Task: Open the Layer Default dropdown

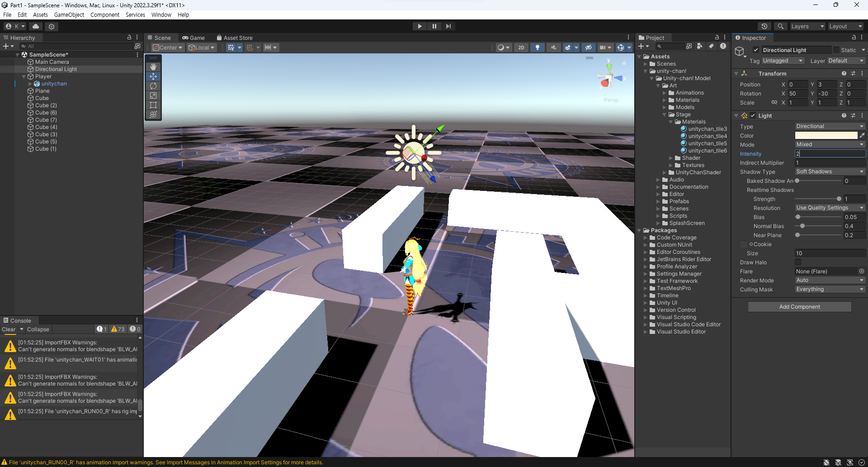Action: [846, 61]
